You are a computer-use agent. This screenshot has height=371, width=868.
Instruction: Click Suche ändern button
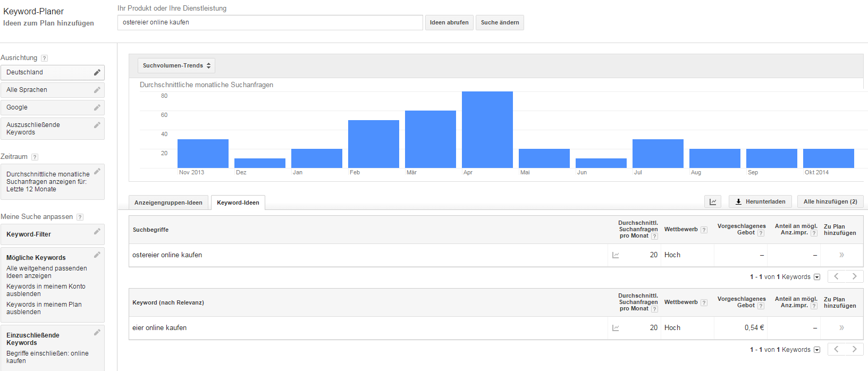click(500, 22)
